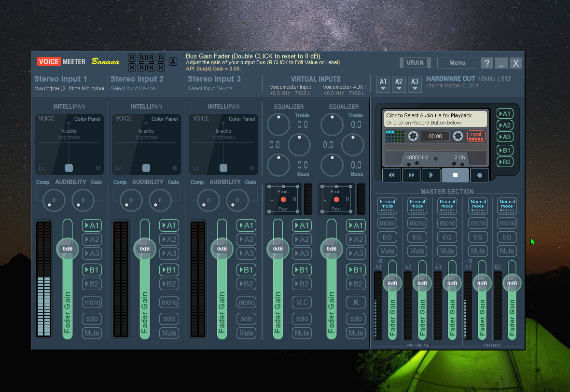Toggle A2 routing on Stereo Input 1
570x392 pixels.
[x=92, y=239]
